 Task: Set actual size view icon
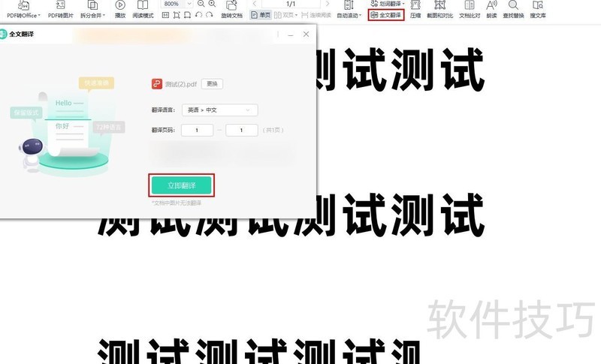coord(165,15)
